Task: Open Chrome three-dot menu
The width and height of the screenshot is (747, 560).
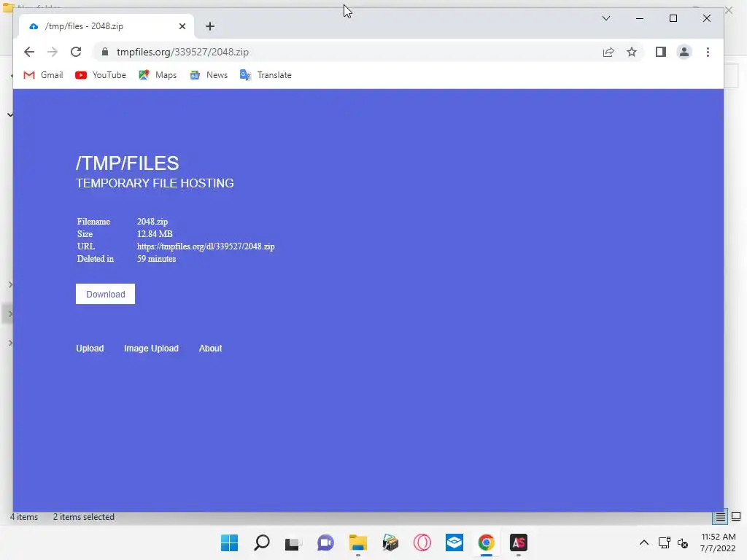Action: pos(708,52)
